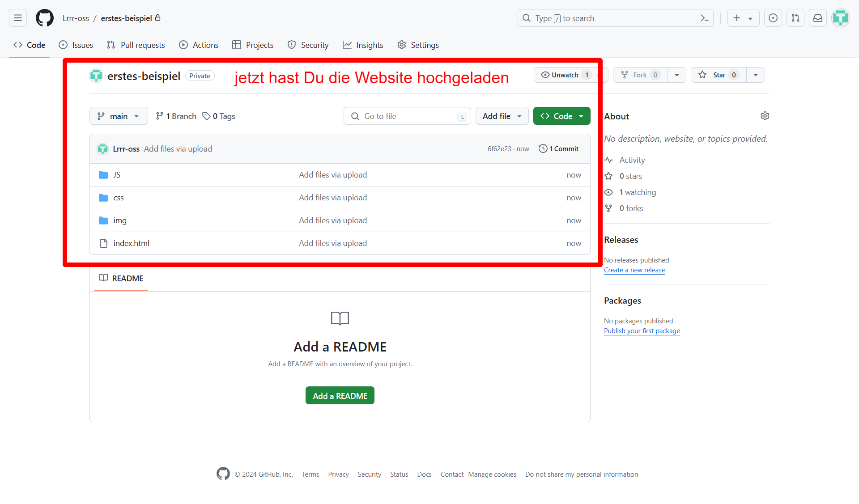The image size is (859, 504).
Task: Follow the Create a new release link
Action: click(634, 270)
